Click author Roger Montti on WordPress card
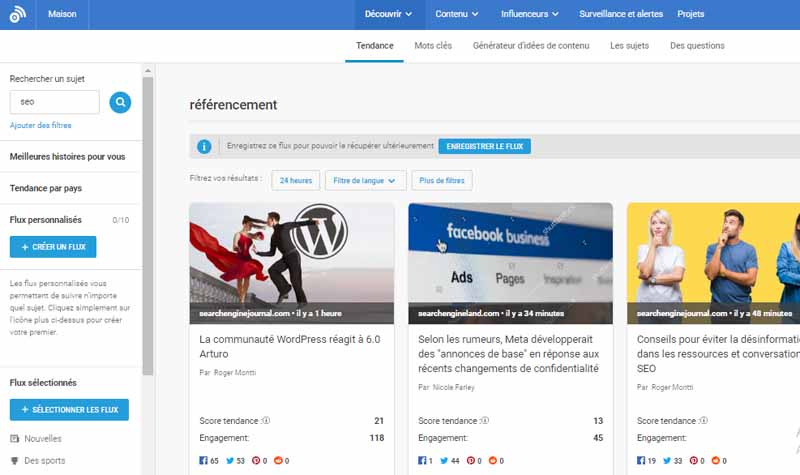This screenshot has height=475, width=800. coord(235,372)
